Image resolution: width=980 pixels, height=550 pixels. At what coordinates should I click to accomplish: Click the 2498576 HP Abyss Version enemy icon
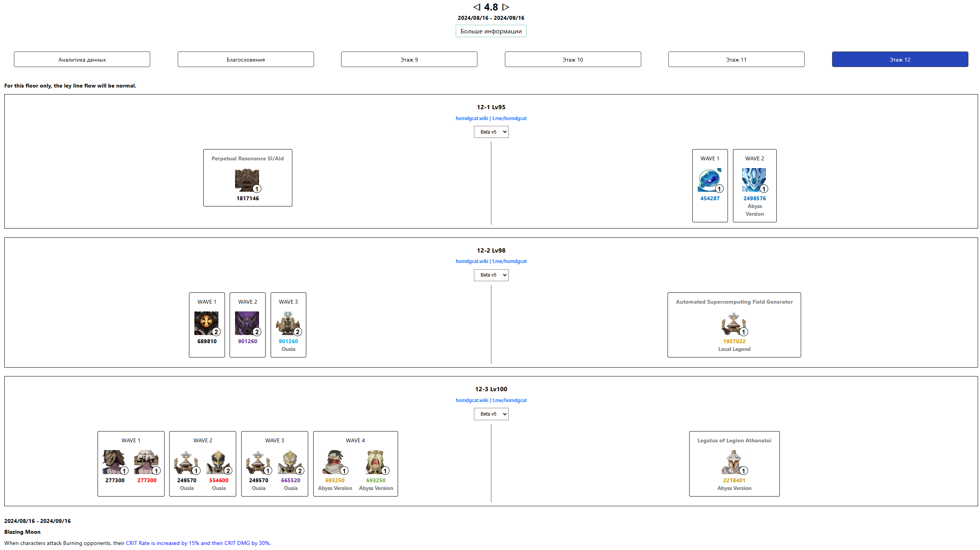click(754, 180)
